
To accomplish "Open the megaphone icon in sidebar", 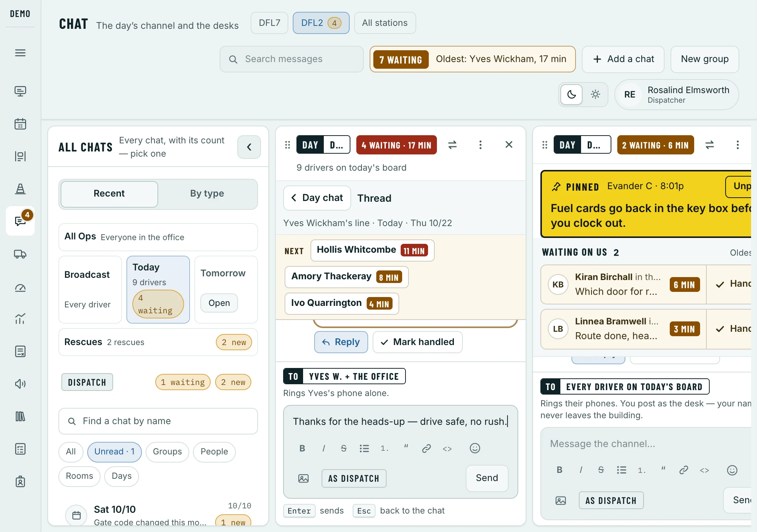I will (x=20, y=384).
